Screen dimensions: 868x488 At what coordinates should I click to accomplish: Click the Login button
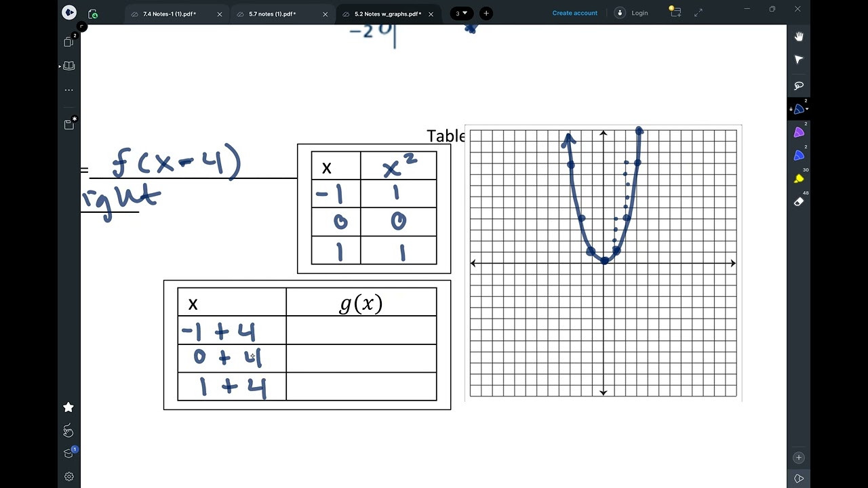click(639, 13)
